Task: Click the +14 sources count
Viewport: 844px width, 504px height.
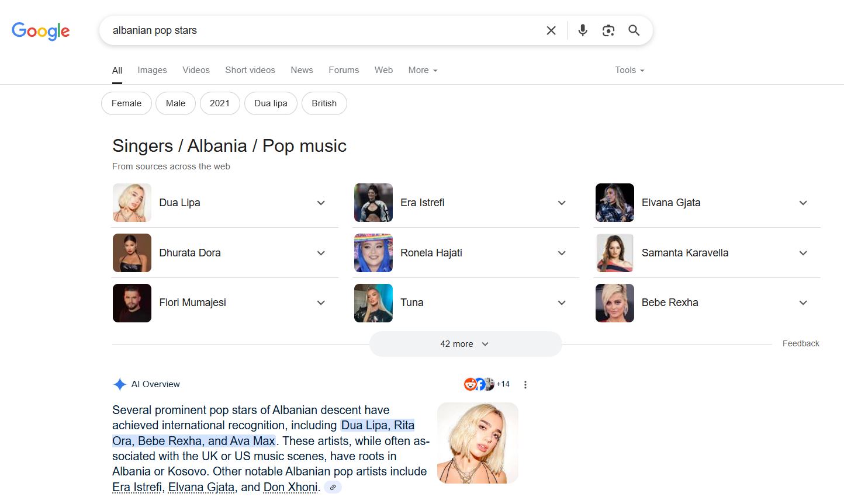Action: coord(503,384)
